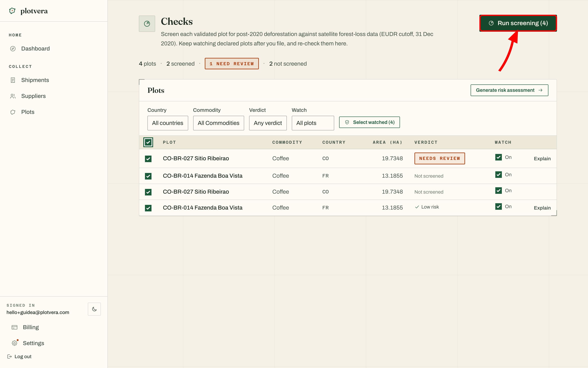Explain the Low risk verdict

542,208
